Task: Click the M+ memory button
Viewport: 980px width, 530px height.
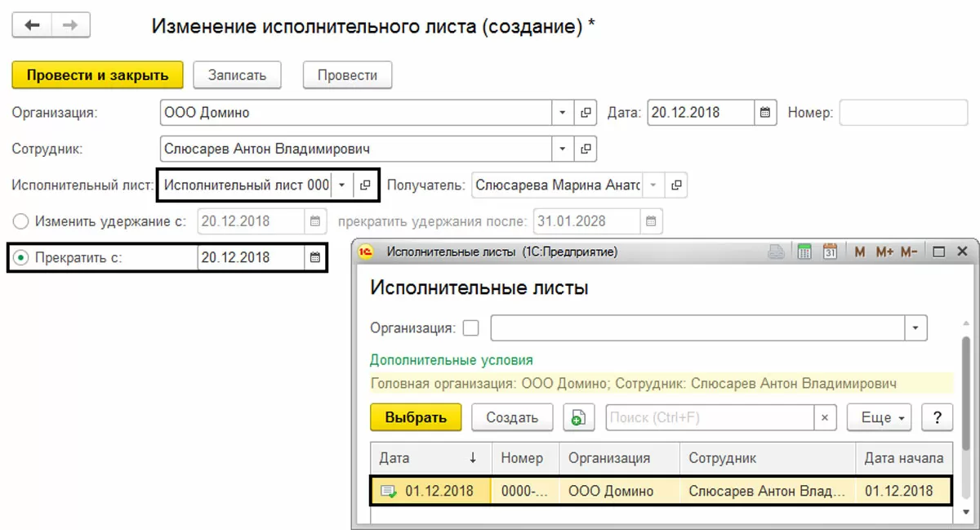Action: pyautogui.click(x=885, y=252)
